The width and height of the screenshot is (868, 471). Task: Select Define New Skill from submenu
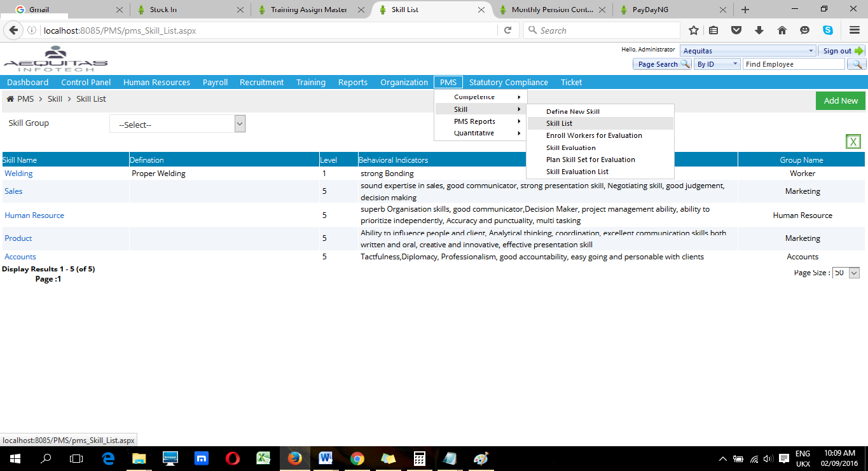coord(572,112)
